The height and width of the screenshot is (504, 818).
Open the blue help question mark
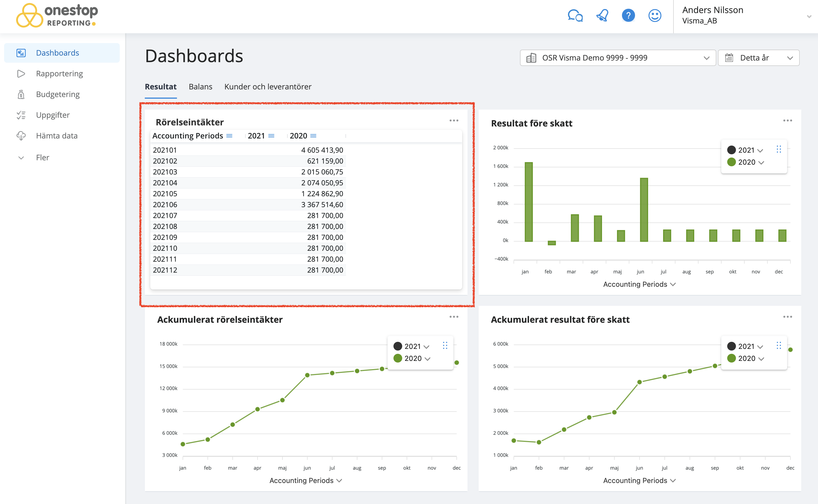628,16
